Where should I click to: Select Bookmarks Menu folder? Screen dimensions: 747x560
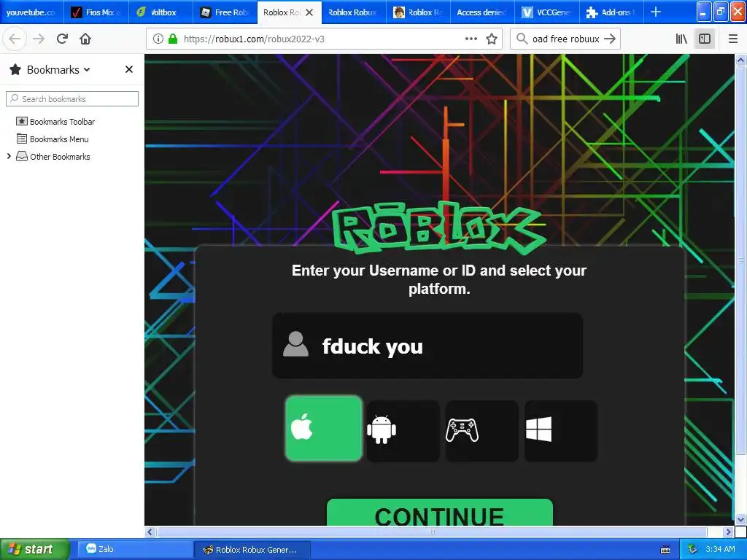[x=53, y=139]
